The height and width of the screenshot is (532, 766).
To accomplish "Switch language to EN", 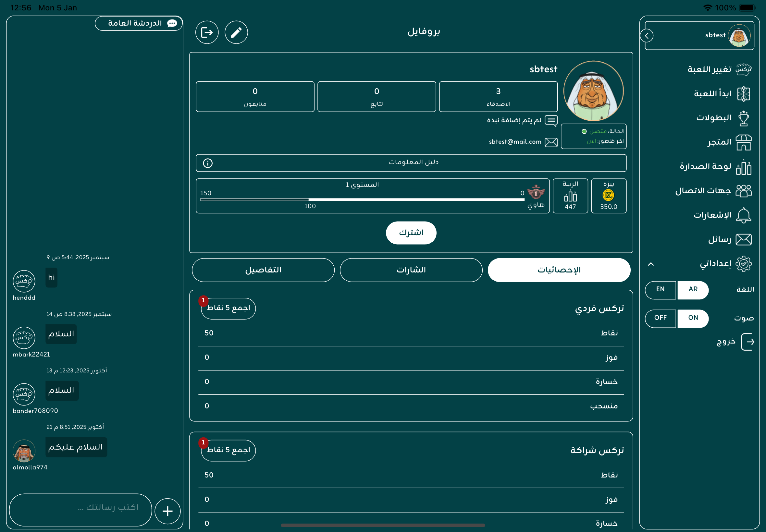I will [660, 289].
